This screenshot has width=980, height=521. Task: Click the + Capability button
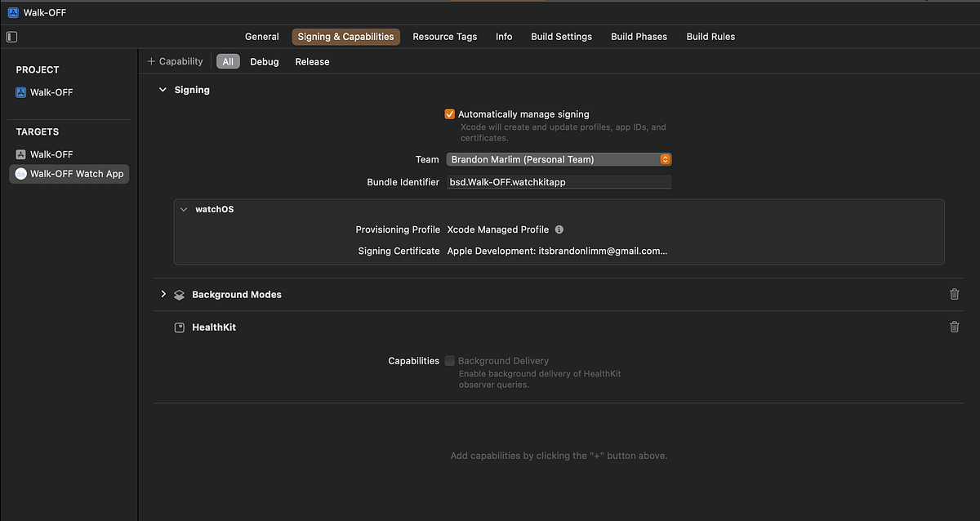(175, 60)
